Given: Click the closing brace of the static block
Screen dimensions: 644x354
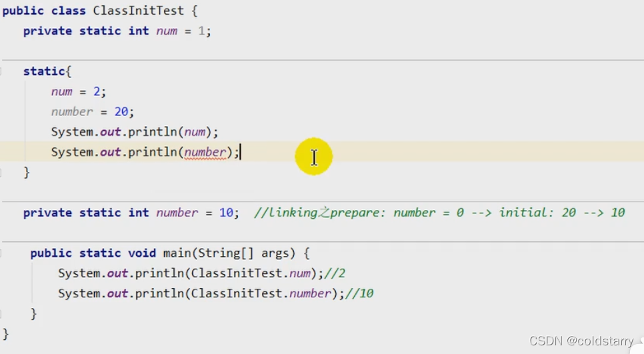Looking at the screenshot, I should point(27,172).
